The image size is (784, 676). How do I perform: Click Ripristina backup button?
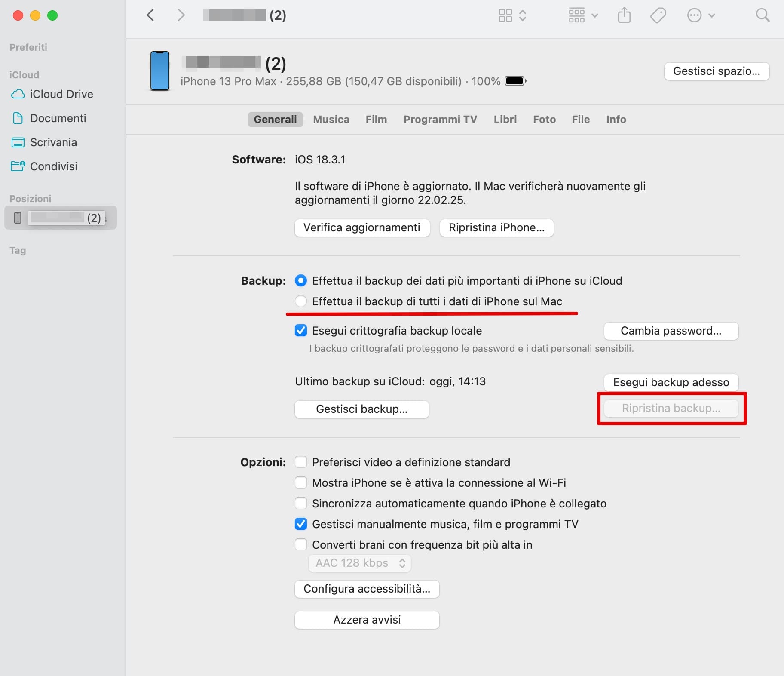671,408
